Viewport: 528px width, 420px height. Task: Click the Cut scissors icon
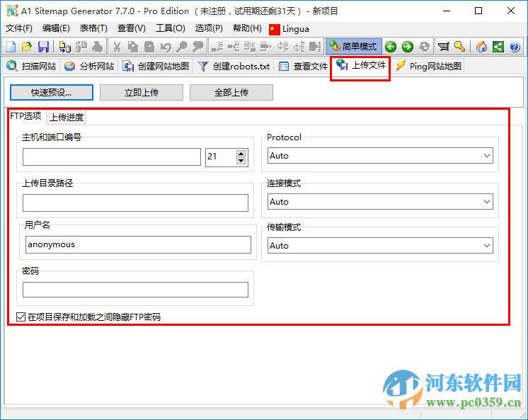[117, 47]
